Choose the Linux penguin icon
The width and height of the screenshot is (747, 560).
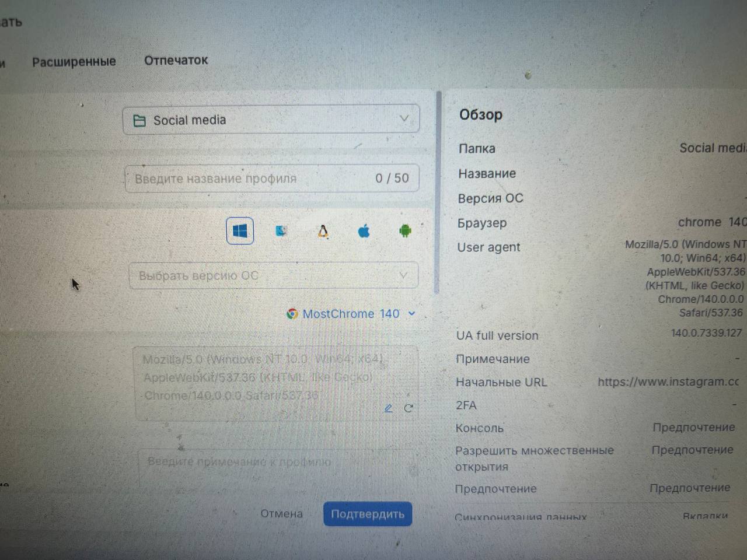tap(323, 232)
